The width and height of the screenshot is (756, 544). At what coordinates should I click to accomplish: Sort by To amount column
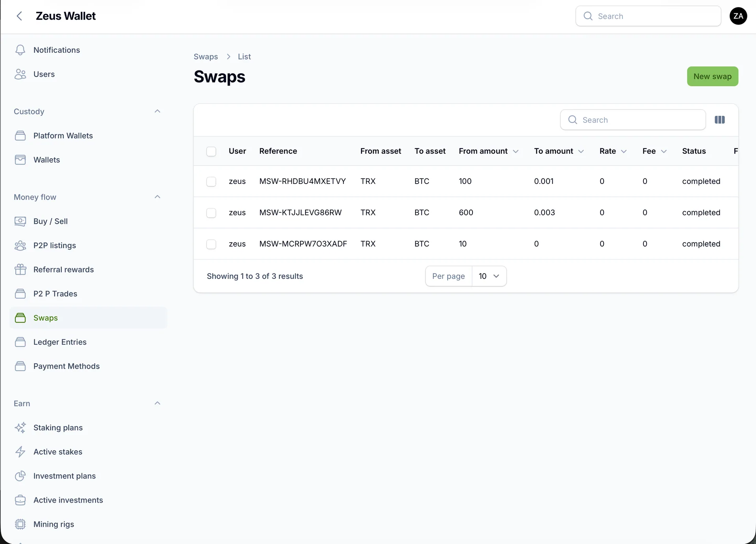coord(559,151)
